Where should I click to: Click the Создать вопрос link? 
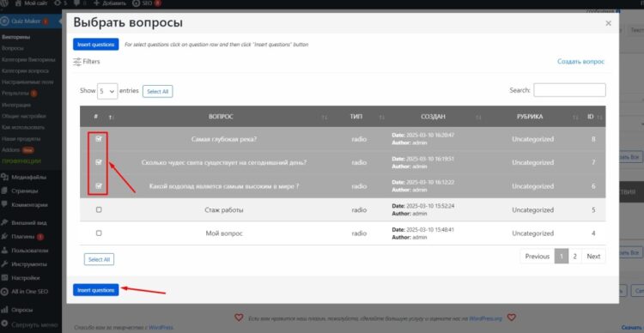(580, 61)
